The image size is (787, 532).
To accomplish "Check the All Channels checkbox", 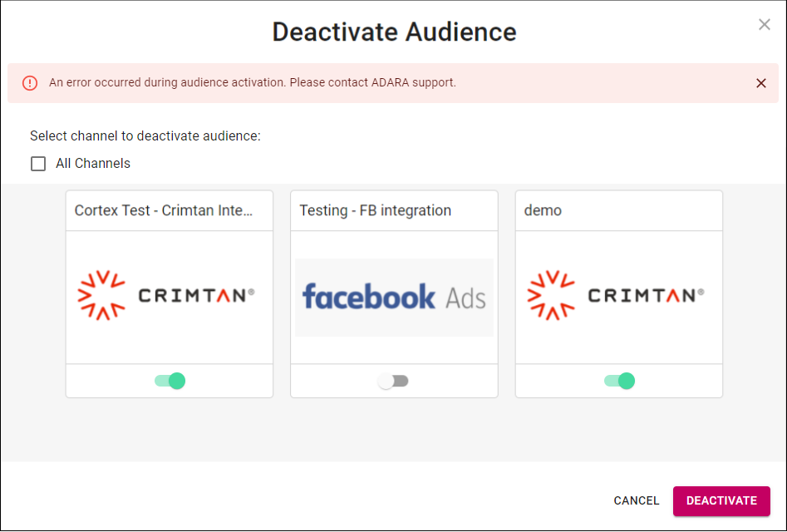I will (x=38, y=164).
